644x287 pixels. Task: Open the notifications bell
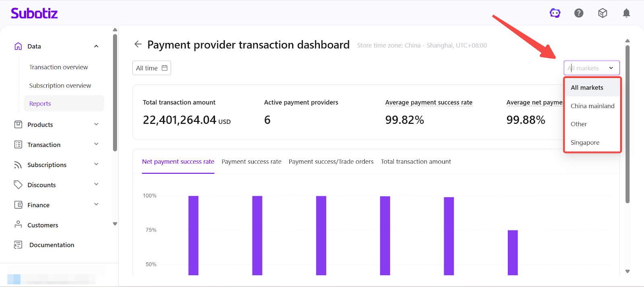(x=626, y=13)
